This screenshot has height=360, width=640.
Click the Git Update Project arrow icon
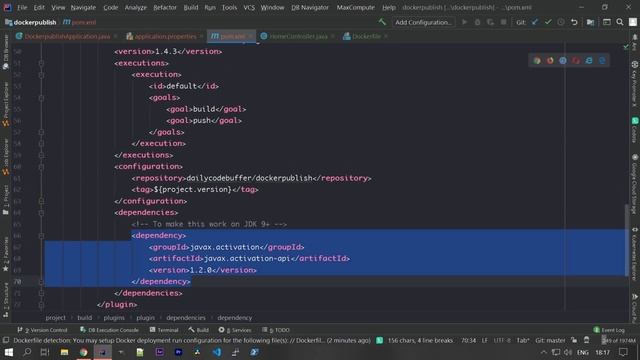[535, 22]
